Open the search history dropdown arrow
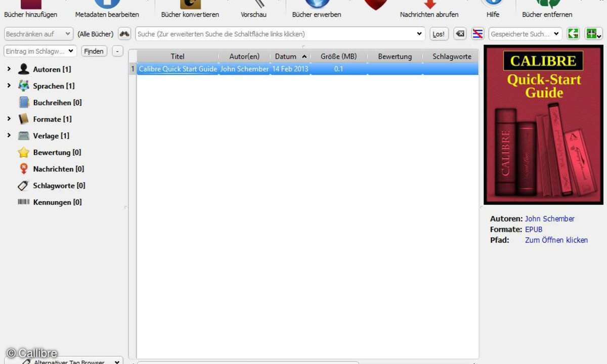The image size is (607, 364). click(419, 34)
